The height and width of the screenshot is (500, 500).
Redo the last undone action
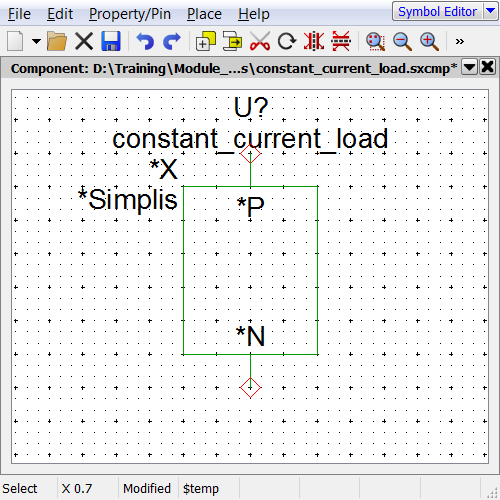pos(172,41)
